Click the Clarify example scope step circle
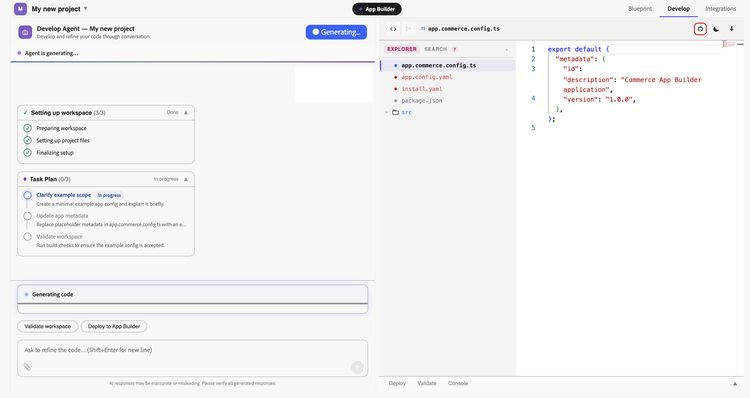The width and height of the screenshot is (750, 398). pos(28,195)
